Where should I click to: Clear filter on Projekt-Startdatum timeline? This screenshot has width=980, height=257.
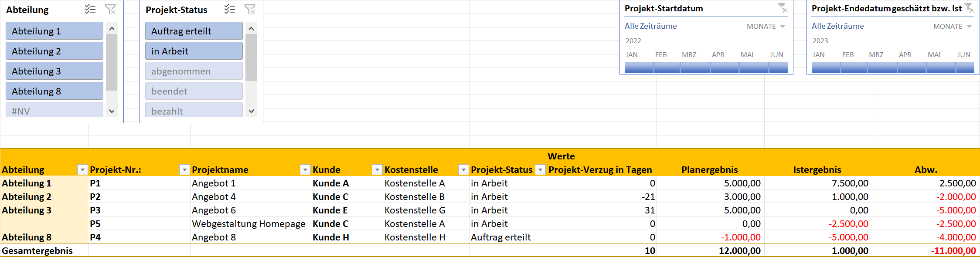783,8
